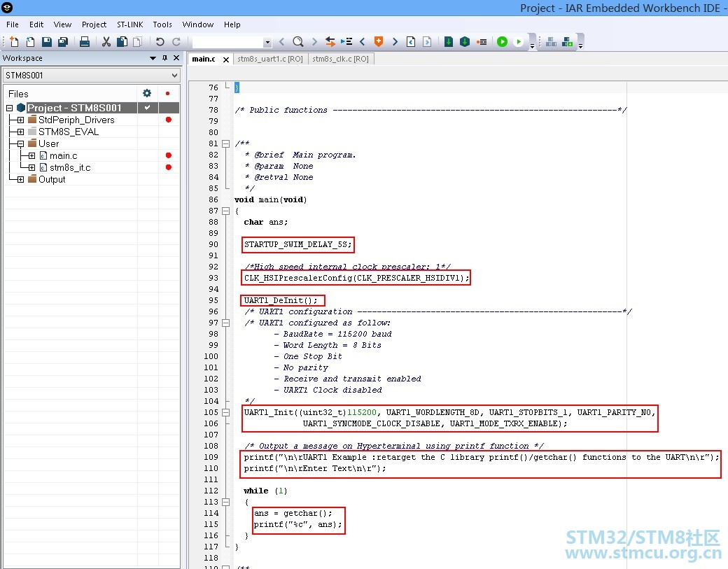The height and width of the screenshot is (569, 728).
Task: Toggle the checkmark on the Project - STM8S001 row
Action: 147,108
